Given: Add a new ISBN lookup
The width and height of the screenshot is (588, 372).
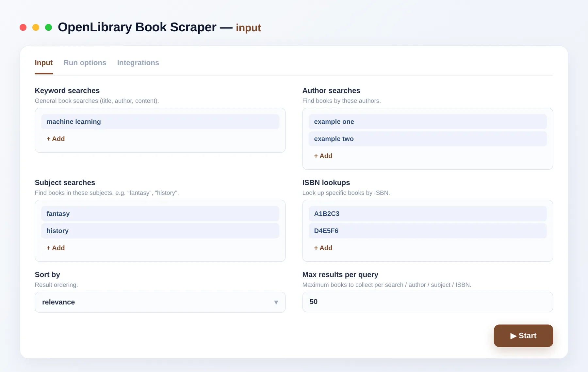Looking at the screenshot, I should (x=323, y=248).
